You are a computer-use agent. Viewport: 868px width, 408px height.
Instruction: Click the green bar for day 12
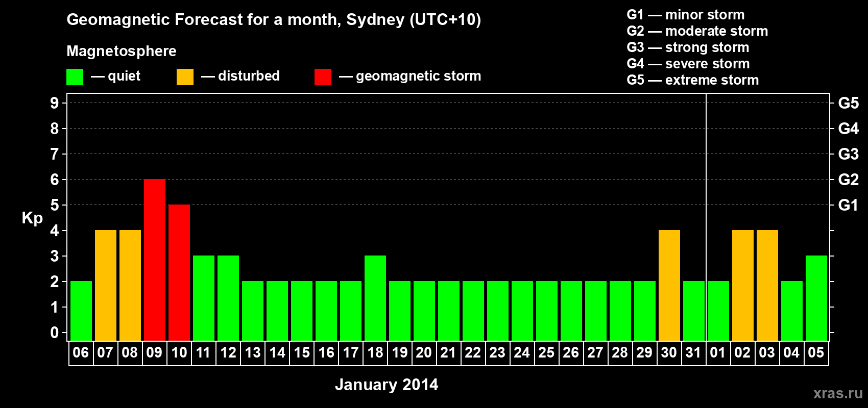228,298
